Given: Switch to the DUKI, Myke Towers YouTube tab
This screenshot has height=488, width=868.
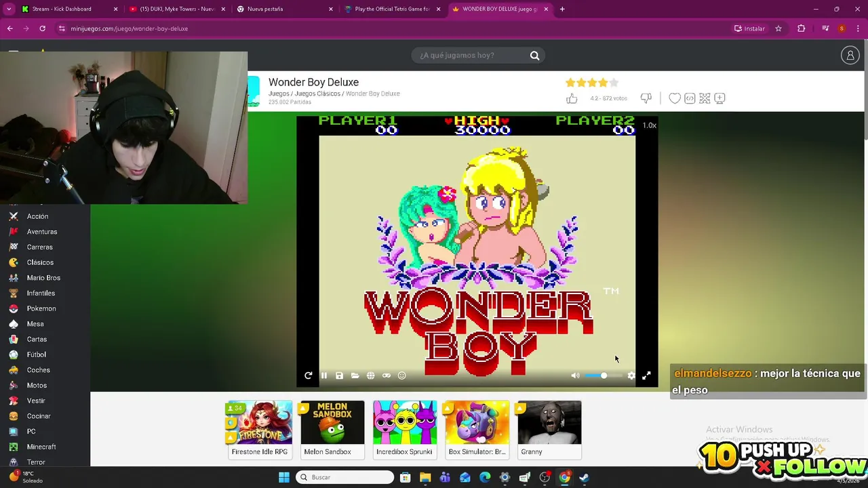Looking at the screenshot, I should click(176, 9).
